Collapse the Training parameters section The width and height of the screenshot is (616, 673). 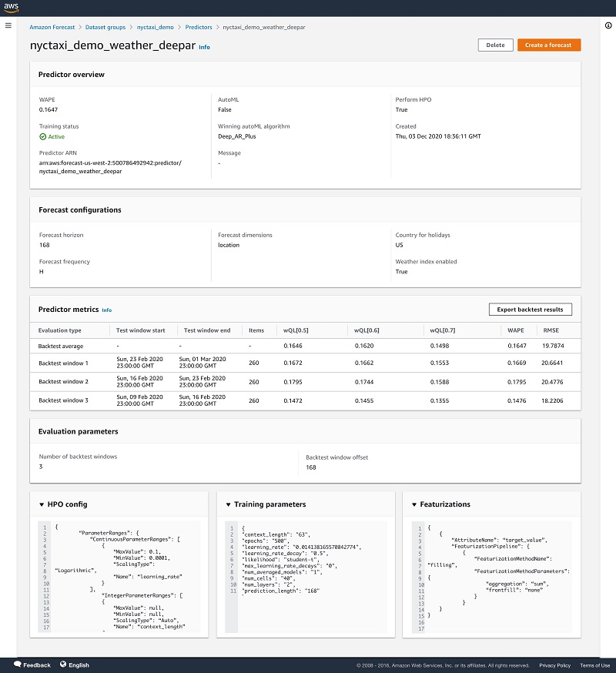click(229, 505)
